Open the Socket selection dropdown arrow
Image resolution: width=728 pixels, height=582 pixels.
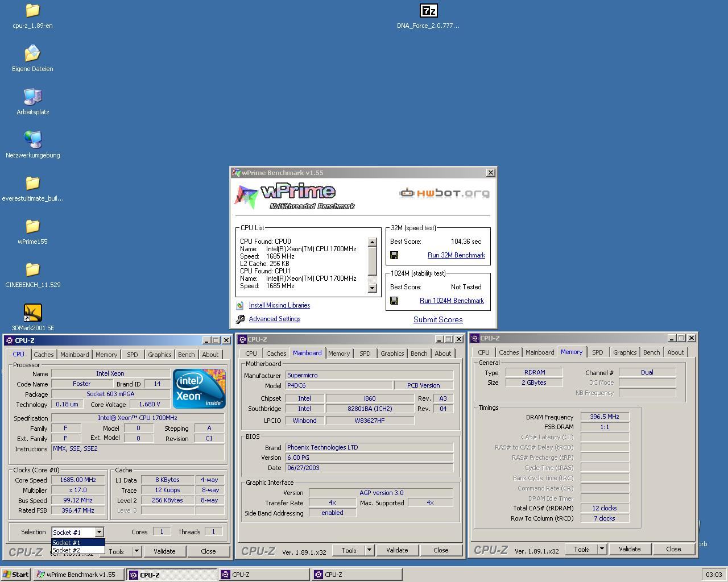[x=99, y=533]
